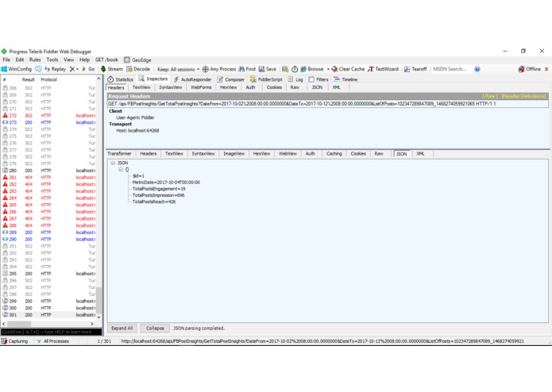Open the View menu
This screenshot has width=552, height=392.
pyautogui.click(x=69, y=60)
